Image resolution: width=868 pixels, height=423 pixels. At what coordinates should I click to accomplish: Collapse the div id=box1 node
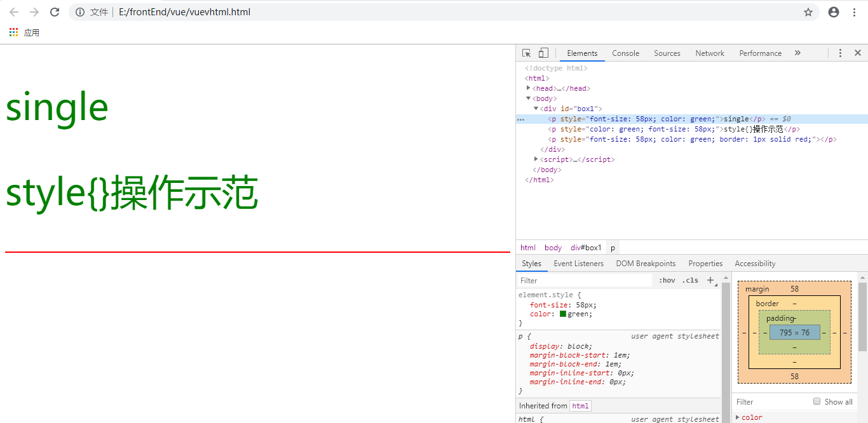point(536,109)
